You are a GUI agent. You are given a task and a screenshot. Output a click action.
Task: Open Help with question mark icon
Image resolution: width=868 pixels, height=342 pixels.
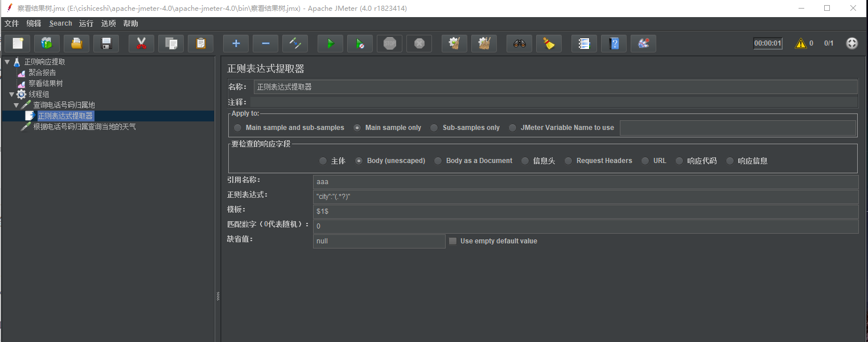pyautogui.click(x=614, y=43)
